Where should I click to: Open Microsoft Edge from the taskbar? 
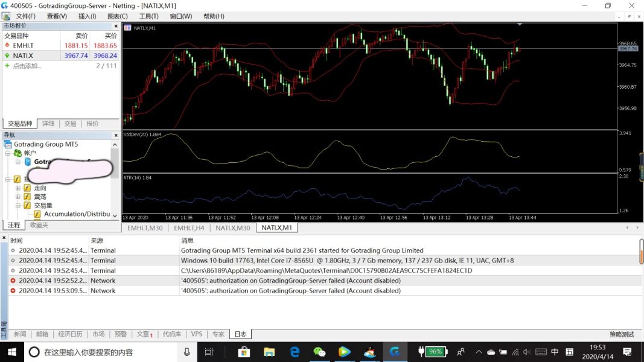[295, 352]
